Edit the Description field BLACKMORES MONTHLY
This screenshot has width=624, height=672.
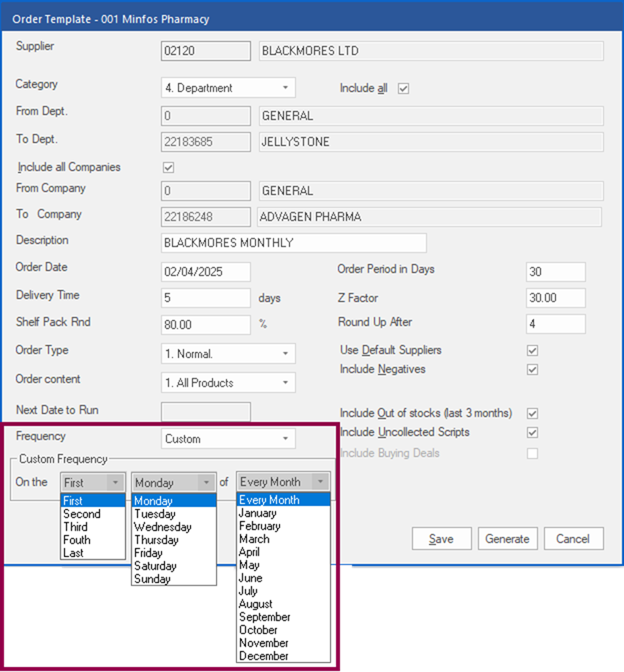point(294,243)
